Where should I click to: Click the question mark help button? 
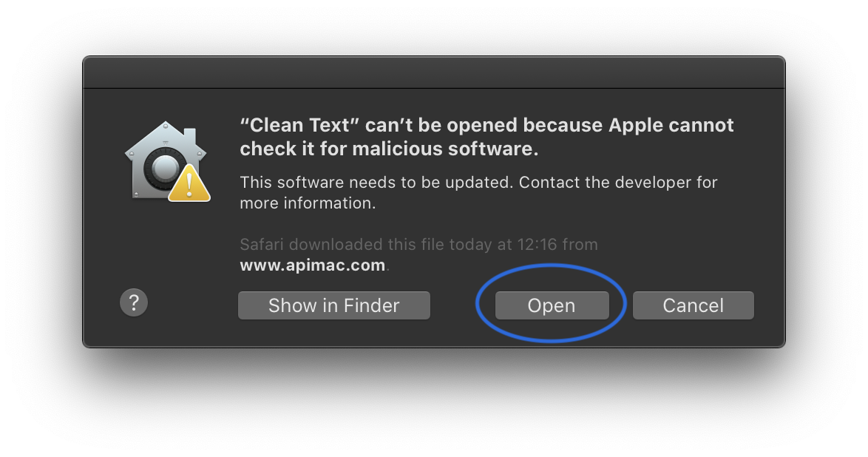coord(133,302)
